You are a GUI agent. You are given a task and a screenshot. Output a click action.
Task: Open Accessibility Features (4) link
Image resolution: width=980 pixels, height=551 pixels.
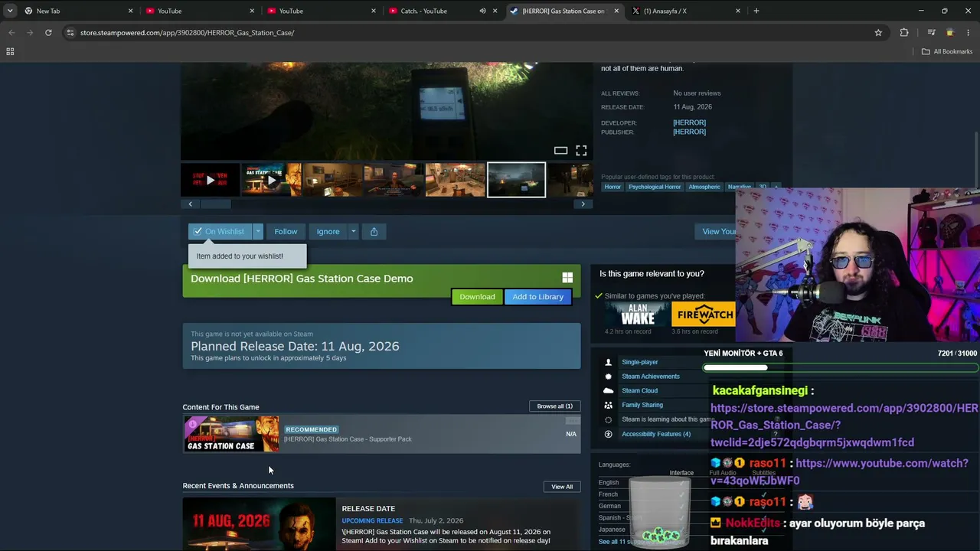pyautogui.click(x=656, y=434)
